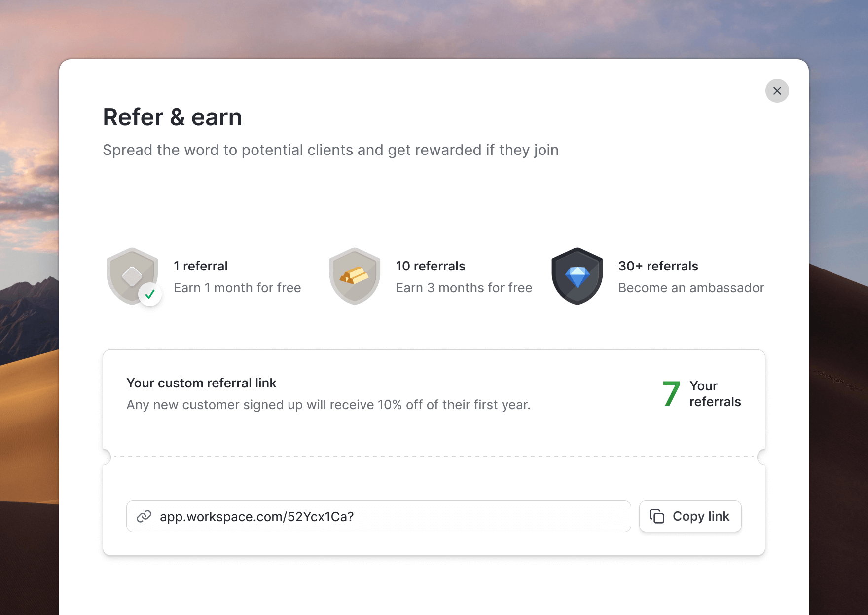Click the "30+ referrals" tier title
The width and height of the screenshot is (868, 615).
point(658,266)
